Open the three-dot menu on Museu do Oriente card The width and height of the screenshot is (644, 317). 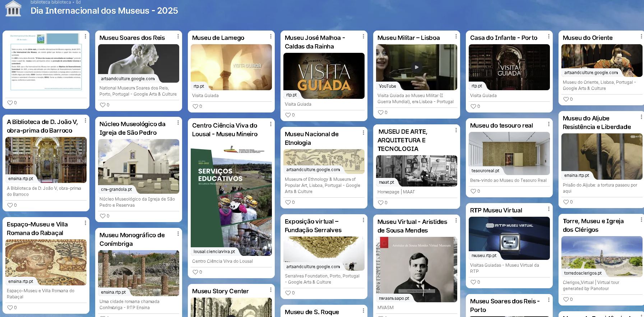click(641, 36)
